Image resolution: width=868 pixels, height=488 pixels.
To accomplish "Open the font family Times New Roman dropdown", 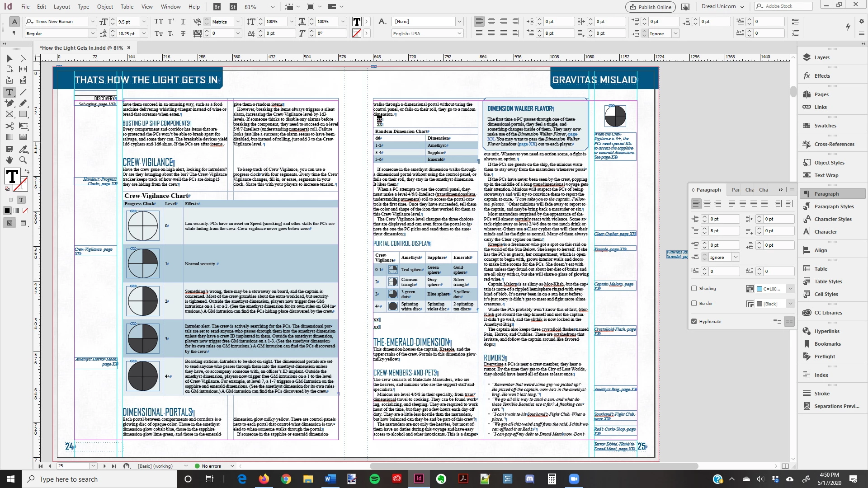I will [x=92, y=22].
